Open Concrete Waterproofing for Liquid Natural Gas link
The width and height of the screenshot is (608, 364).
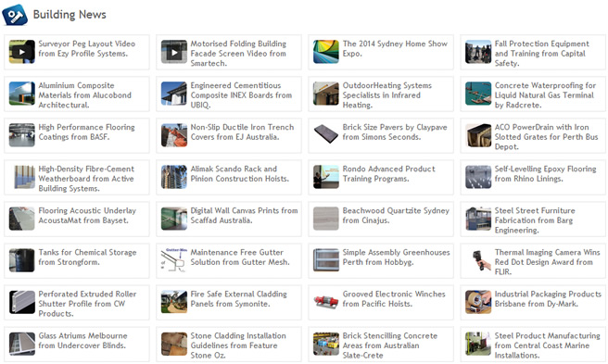point(545,95)
